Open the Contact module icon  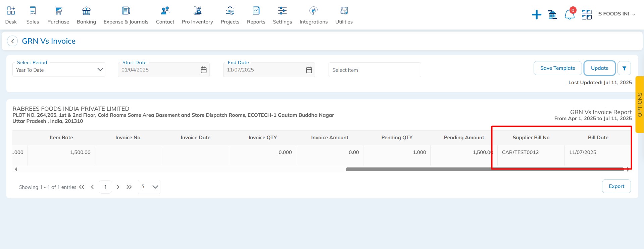point(165,11)
